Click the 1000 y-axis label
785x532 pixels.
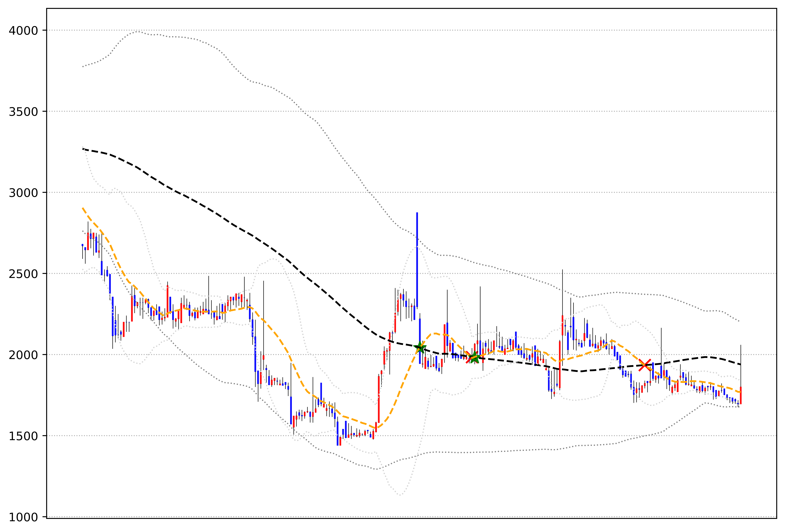tap(23, 517)
